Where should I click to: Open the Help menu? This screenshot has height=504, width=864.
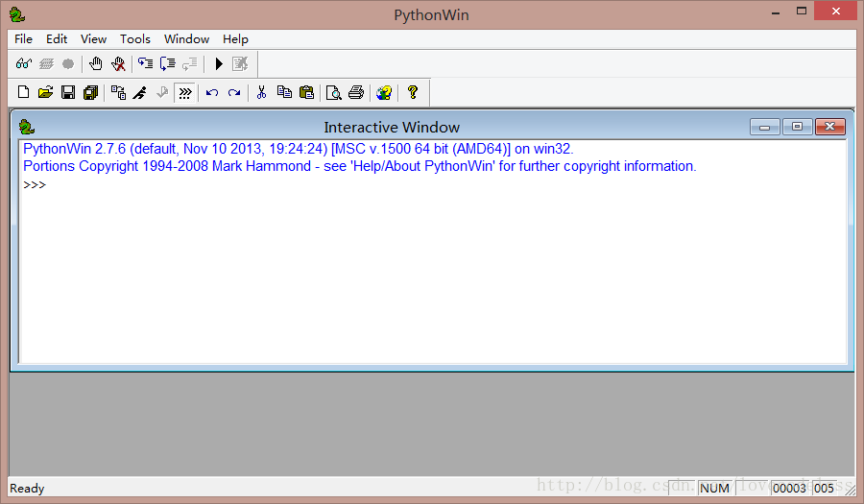click(235, 39)
